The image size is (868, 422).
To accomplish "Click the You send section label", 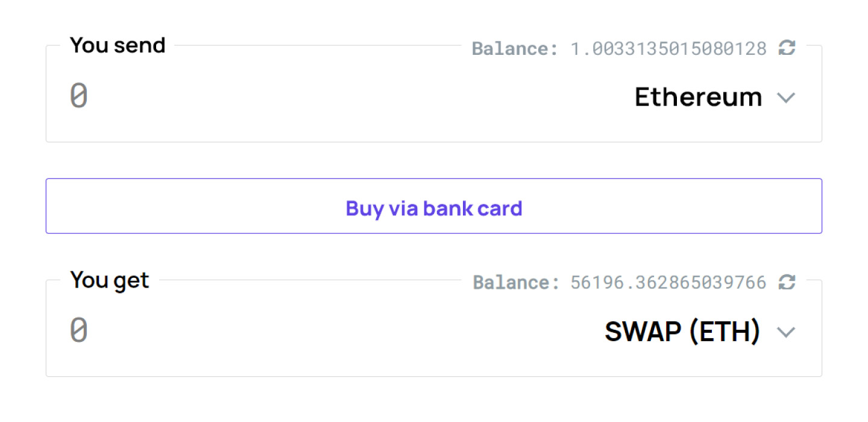I will 118,45.
